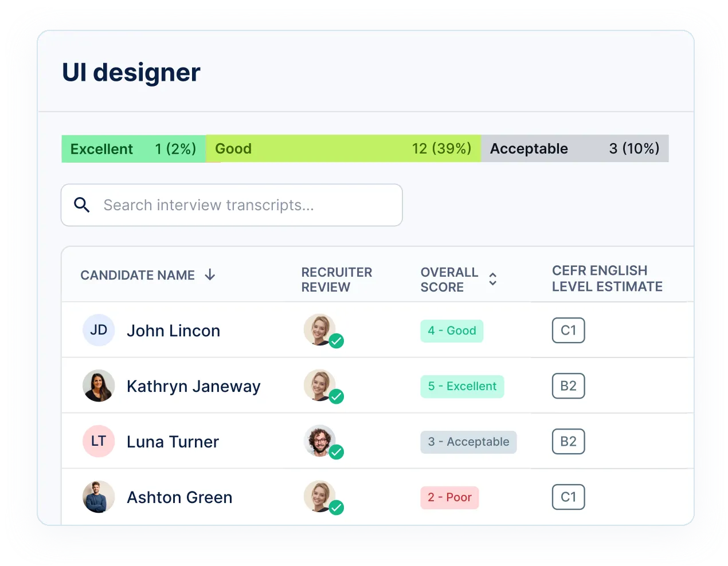
Task: Click the 2 - Poor score badge
Action: (449, 497)
